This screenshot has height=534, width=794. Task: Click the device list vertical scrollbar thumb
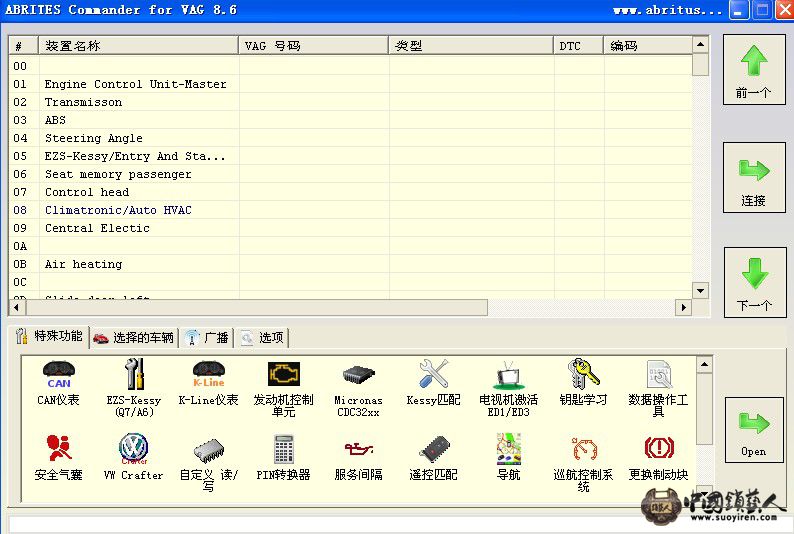(700, 64)
